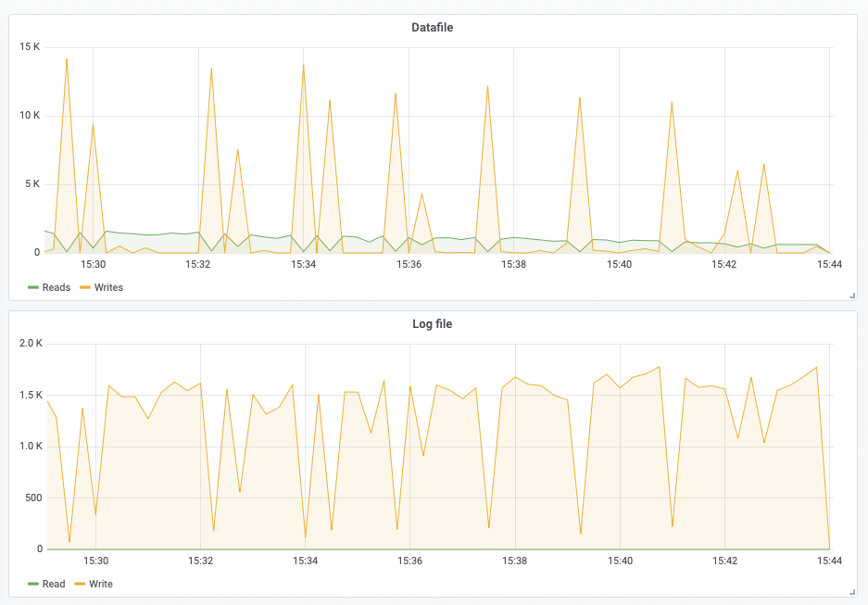Viewport: 868px width, 605px height.
Task: Click the 15:34 time label in Datafile chart
Action: tap(303, 264)
